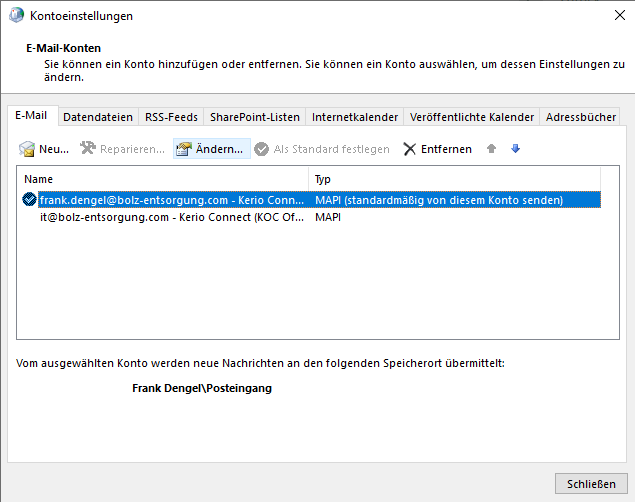635x502 pixels.
Task: Open the Adressbücher tab
Action: coord(580,117)
